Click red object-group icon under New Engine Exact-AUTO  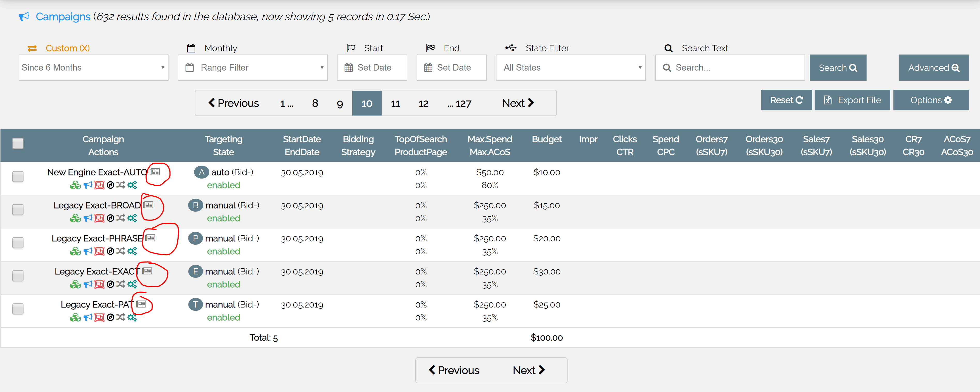[x=99, y=185]
